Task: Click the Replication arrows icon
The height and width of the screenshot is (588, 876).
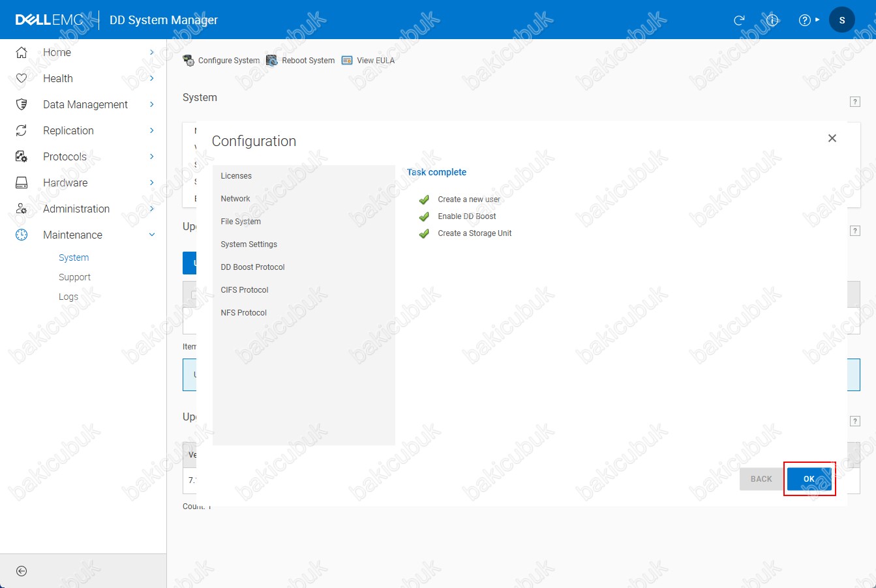Action: (x=22, y=130)
